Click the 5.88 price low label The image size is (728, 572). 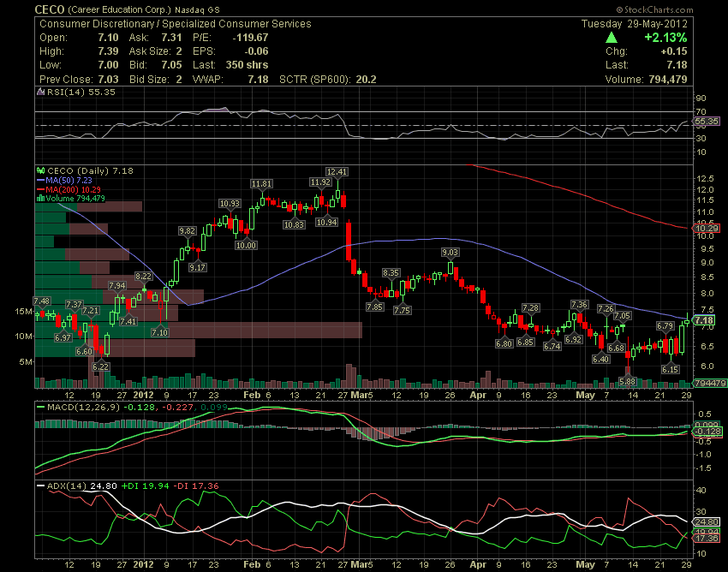pos(627,382)
